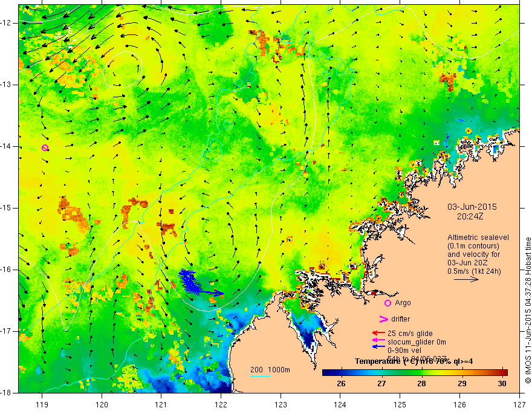This screenshot has width=532, height=411.
Task: Click the '20:24Z' time label
Action: [470, 216]
